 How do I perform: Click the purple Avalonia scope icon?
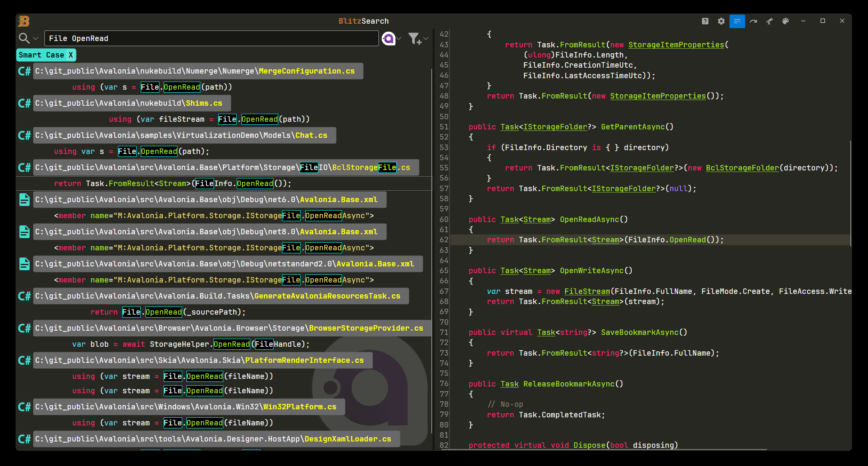(x=388, y=38)
